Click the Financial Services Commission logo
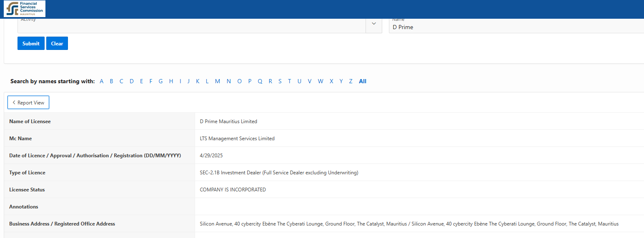Viewport: 644px width, 238px height. 25,9
